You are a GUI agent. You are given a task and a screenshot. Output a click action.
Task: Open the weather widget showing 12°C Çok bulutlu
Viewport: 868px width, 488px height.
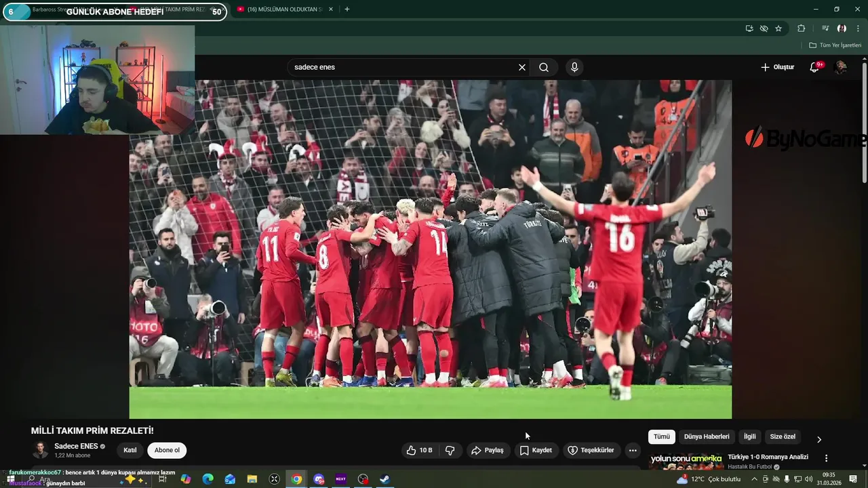pyautogui.click(x=709, y=479)
